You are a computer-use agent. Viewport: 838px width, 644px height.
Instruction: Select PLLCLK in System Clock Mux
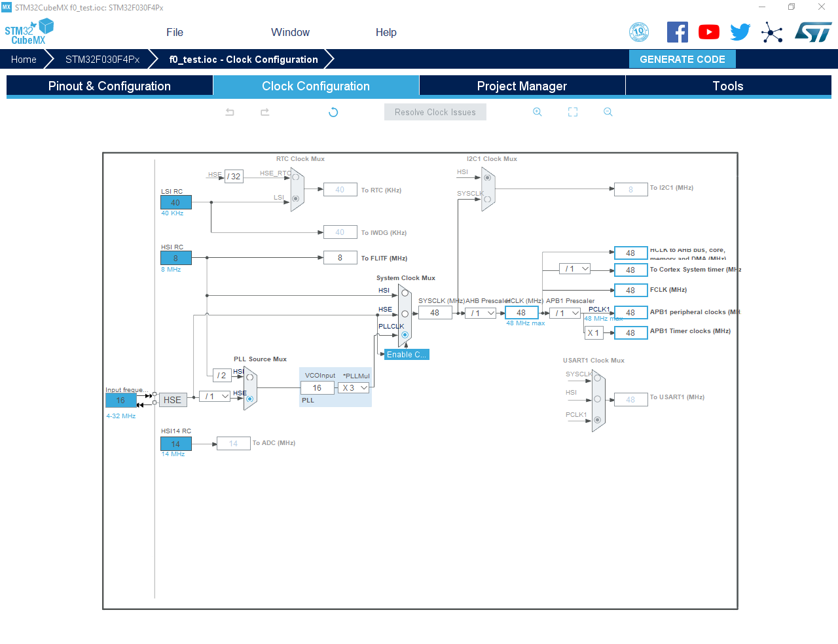point(405,334)
